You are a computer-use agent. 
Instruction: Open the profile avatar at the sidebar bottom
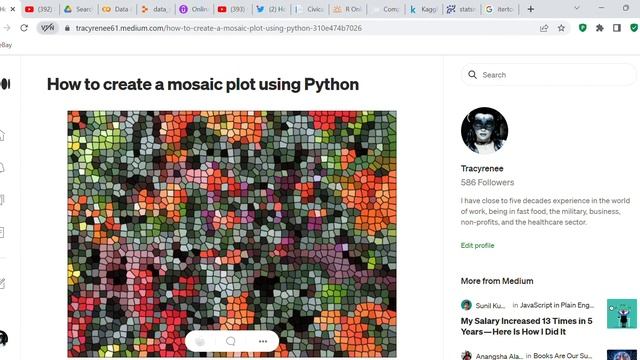[3, 338]
